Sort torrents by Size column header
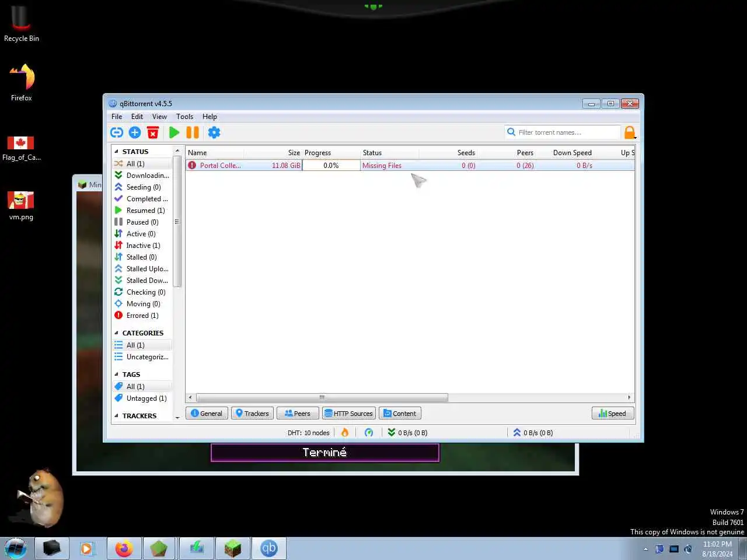747x560 pixels. (x=273, y=153)
